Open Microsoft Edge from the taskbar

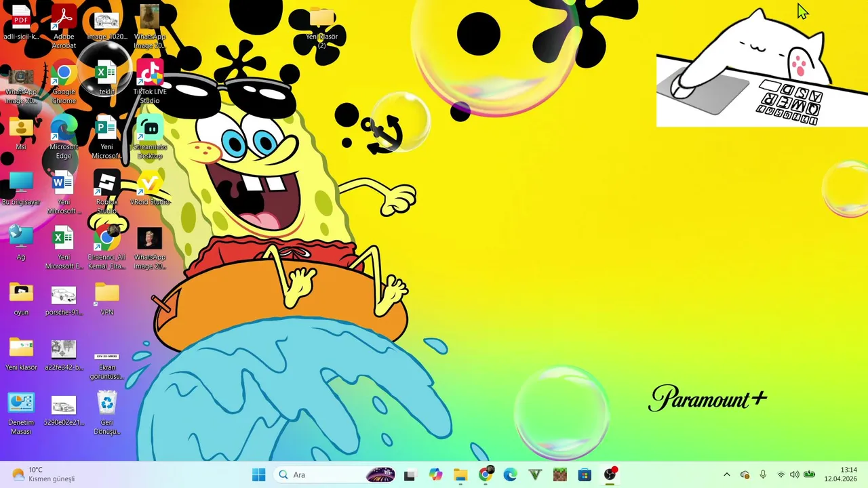[x=510, y=475]
